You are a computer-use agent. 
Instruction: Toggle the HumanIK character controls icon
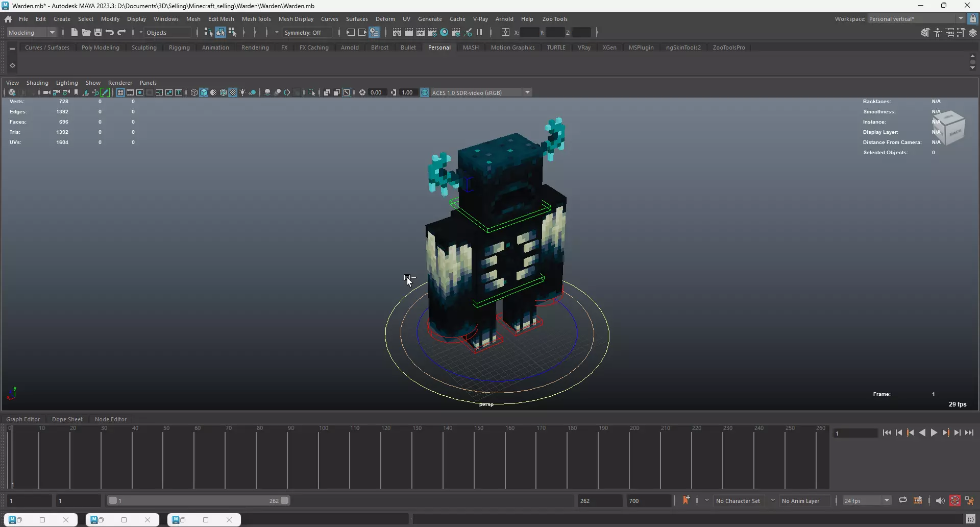click(938, 33)
